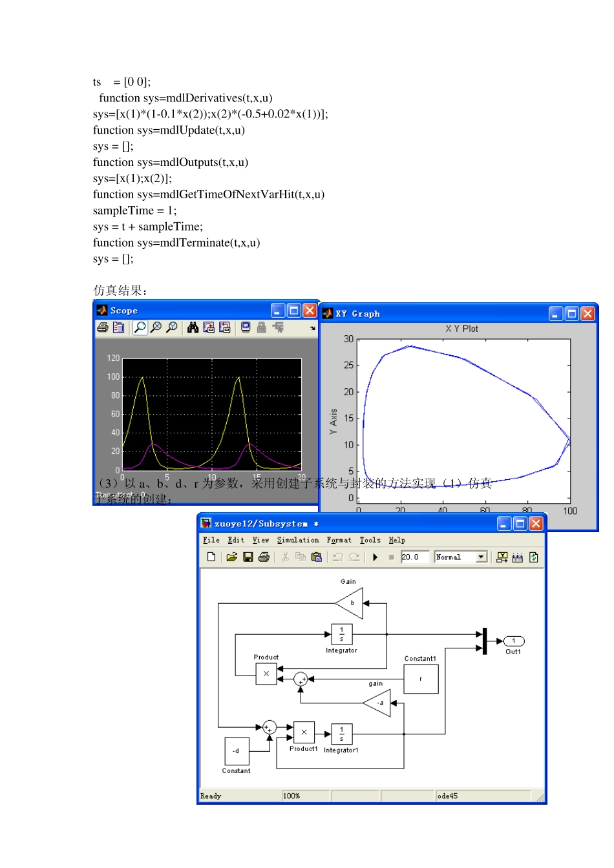
Task: Click Subsystem window title bar Simulink icon
Action: tap(206, 523)
